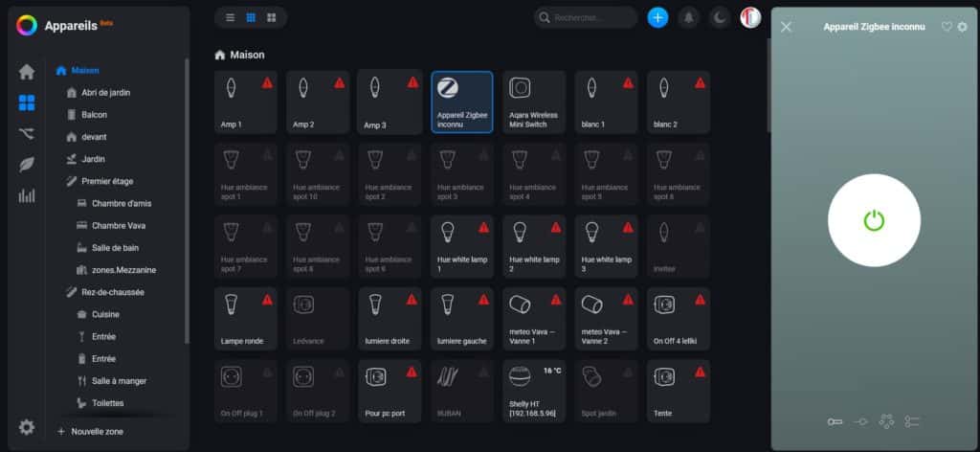Viewport: 980px width, 452px height.
Task: Open the Home section in left sidebar
Action: click(x=27, y=72)
